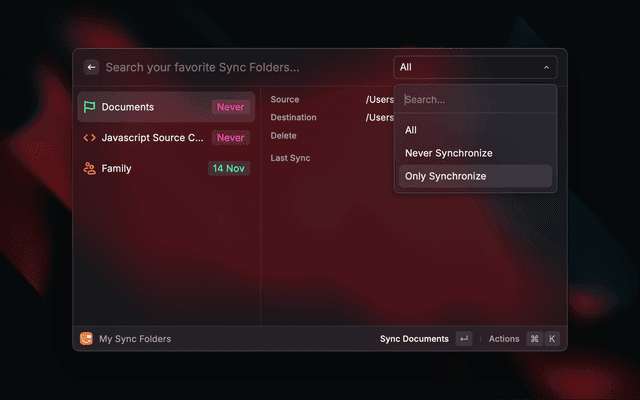The height and width of the screenshot is (400, 640).
Task: Click the green flag icon beside Documents
Action: coord(89,107)
